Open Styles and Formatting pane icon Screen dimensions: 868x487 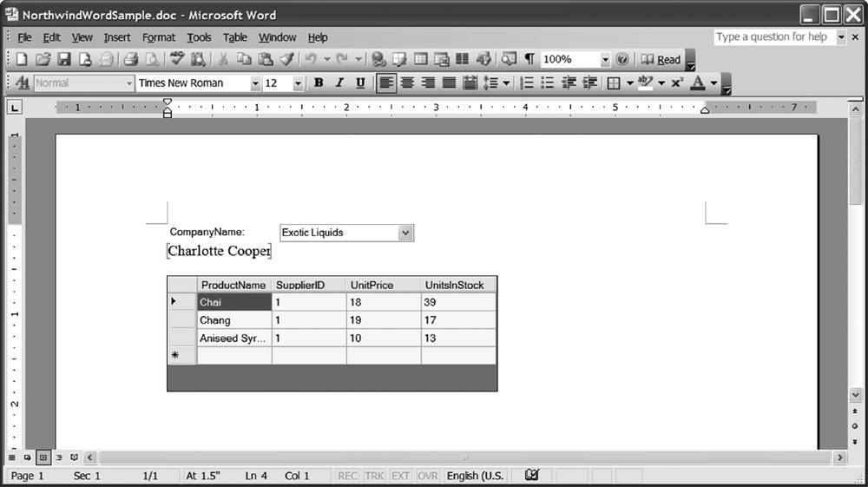(x=23, y=83)
